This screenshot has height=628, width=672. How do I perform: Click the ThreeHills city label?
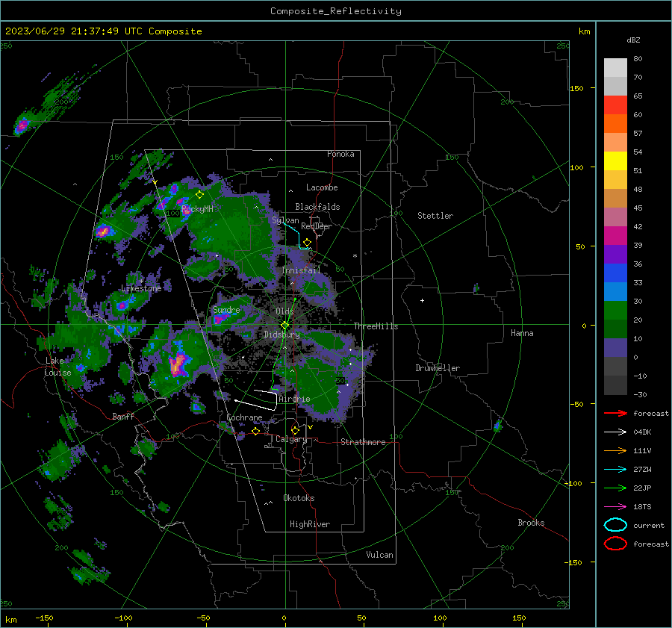click(x=376, y=326)
